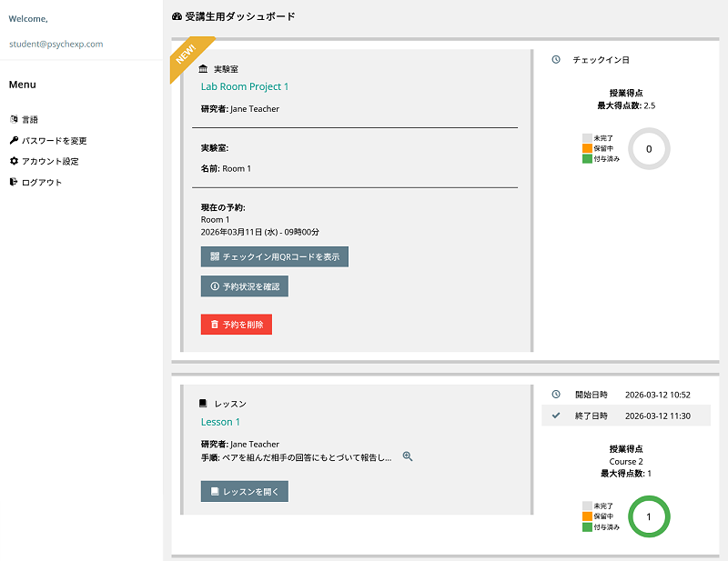Click the book icon next to レッスン

click(x=205, y=401)
